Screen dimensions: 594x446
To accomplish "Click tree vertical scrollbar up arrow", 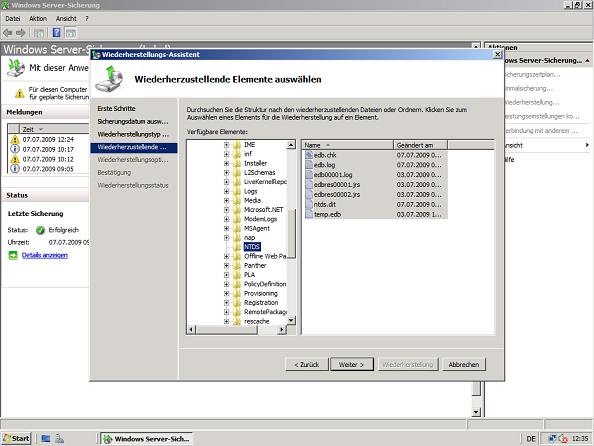I will 291,145.
